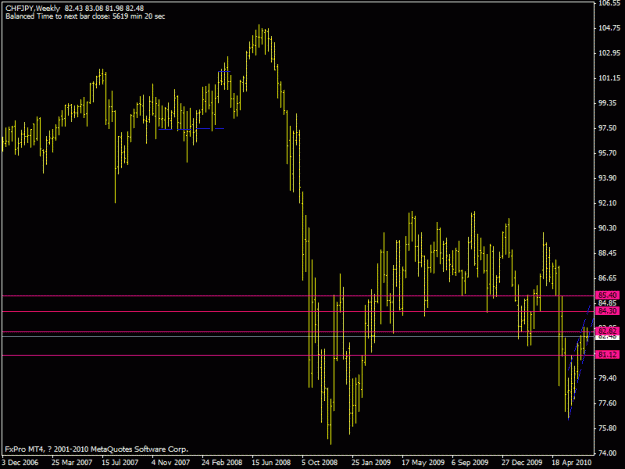The width and height of the screenshot is (625, 469).
Task: Click the 93.90 price scale value
Action: [609, 178]
